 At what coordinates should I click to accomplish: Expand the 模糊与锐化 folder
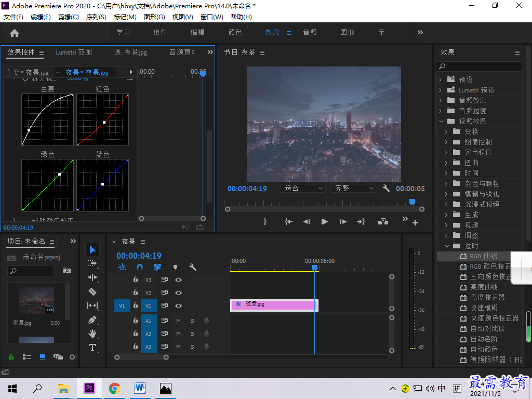[x=446, y=194]
